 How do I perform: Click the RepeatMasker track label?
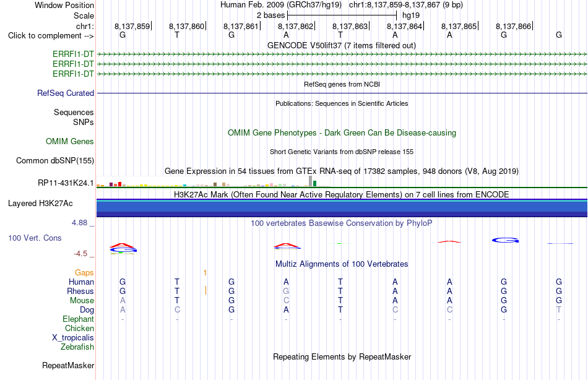coord(68,365)
